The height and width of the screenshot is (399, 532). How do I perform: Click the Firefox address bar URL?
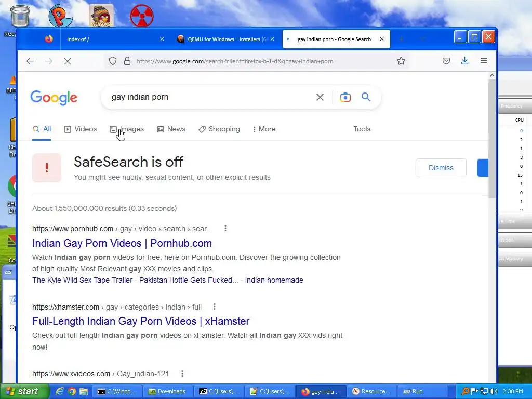[x=235, y=61]
